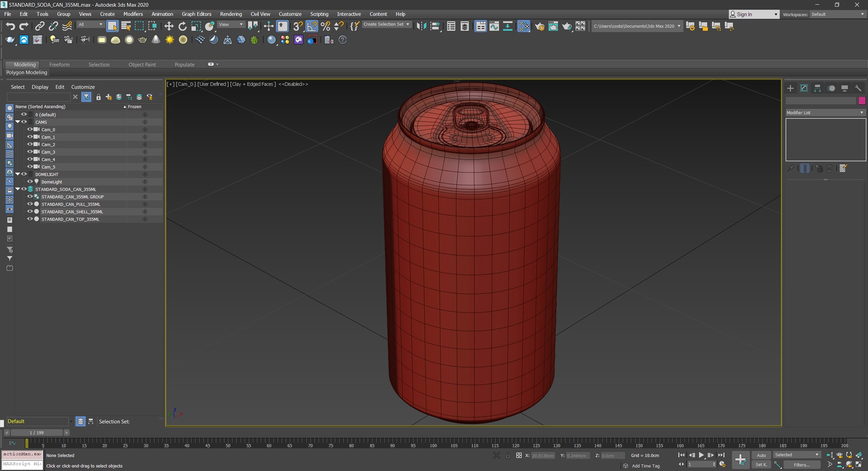Click the Undo arrow icon
868x471 pixels.
pos(10,26)
